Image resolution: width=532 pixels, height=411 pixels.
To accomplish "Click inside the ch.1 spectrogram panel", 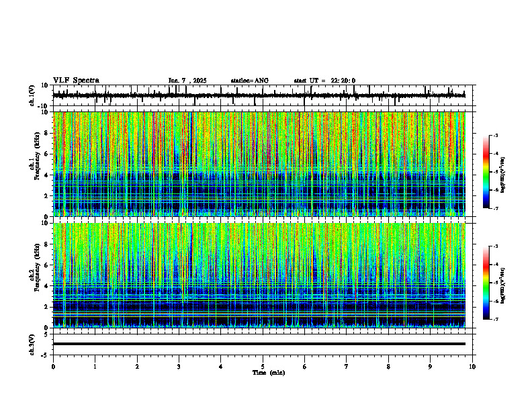I will click(x=259, y=164).
